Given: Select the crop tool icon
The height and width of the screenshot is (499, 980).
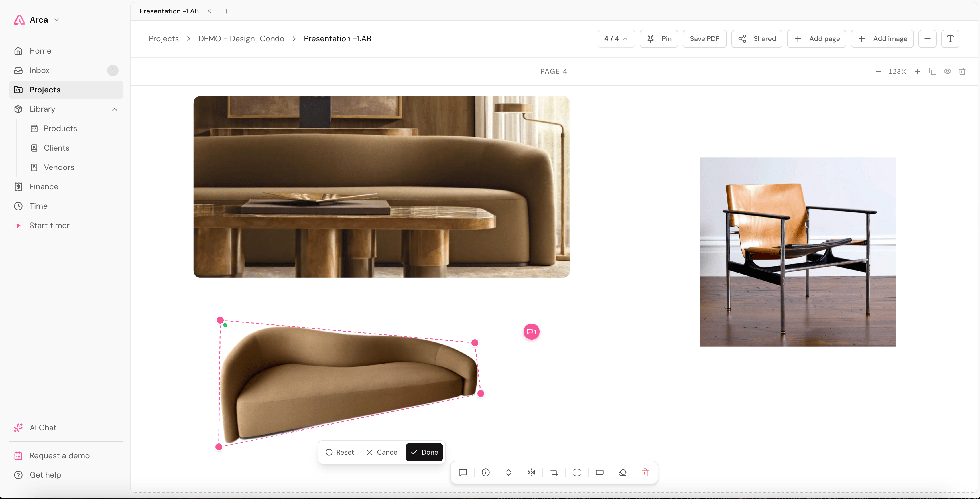Looking at the screenshot, I should point(554,472).
